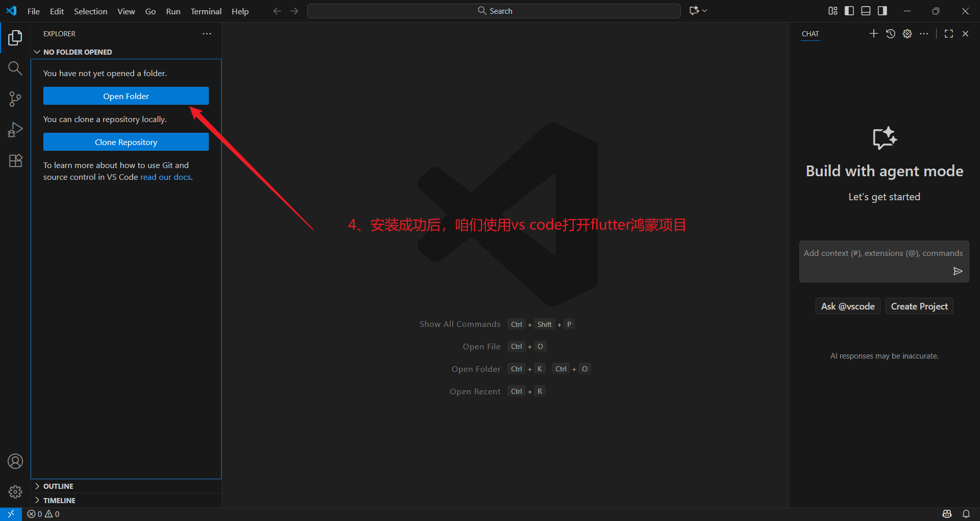Focus the command center Search box

point(494,11)
